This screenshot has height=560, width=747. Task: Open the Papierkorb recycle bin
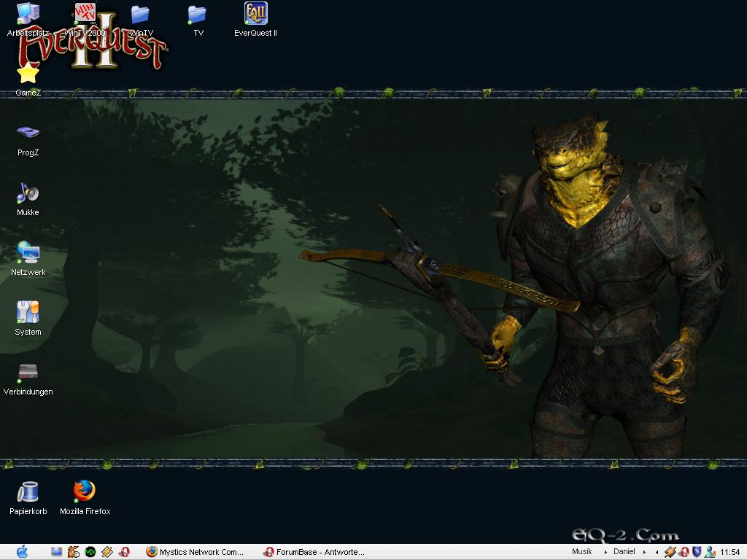click(28, 498)
